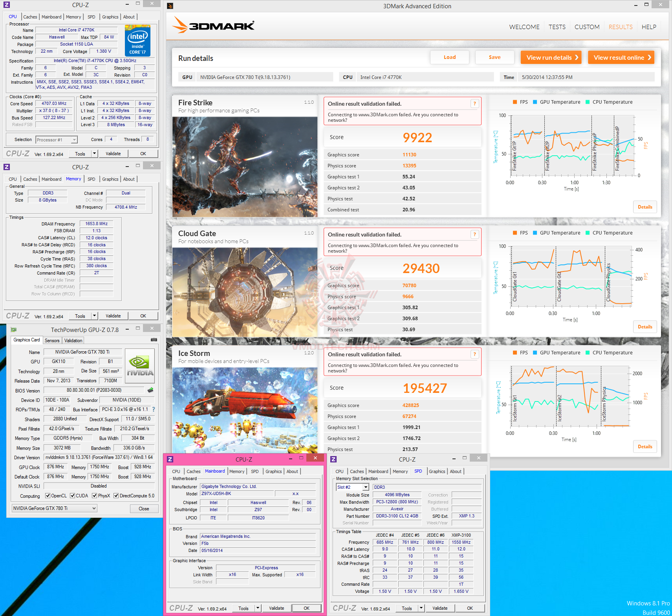Open Details for the Cloud Gate chart

pos(645,327)
